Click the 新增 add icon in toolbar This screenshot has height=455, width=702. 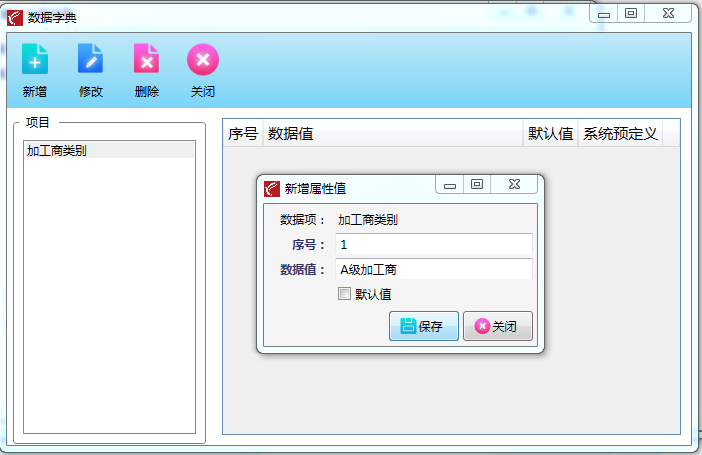coord(35,59)
